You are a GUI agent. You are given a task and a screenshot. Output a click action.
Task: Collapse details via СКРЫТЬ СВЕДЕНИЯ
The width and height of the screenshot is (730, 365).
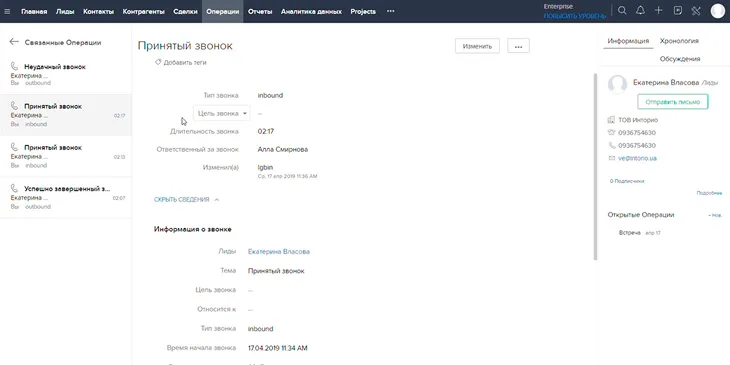[x=186, y=199]
